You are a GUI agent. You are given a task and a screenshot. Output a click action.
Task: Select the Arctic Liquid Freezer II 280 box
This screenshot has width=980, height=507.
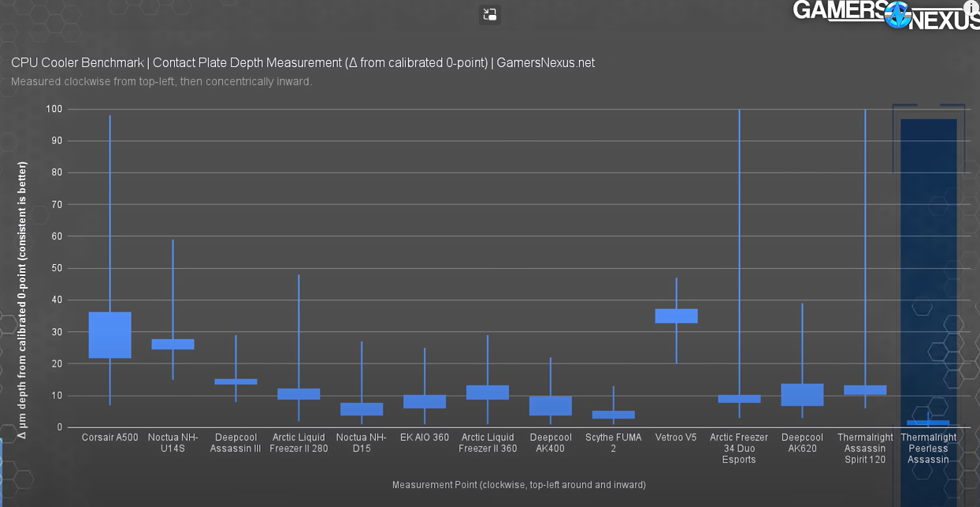click(299, 394)
